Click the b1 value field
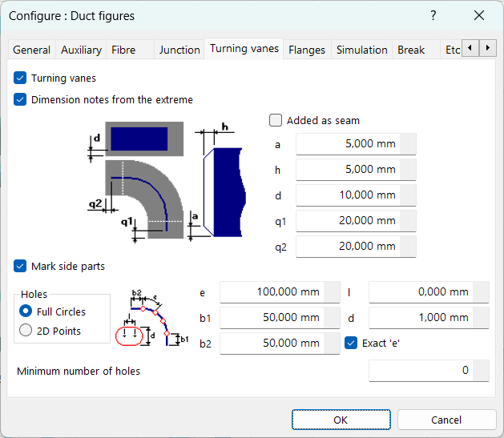The image size is (504, 438). [x=272, y=318]
